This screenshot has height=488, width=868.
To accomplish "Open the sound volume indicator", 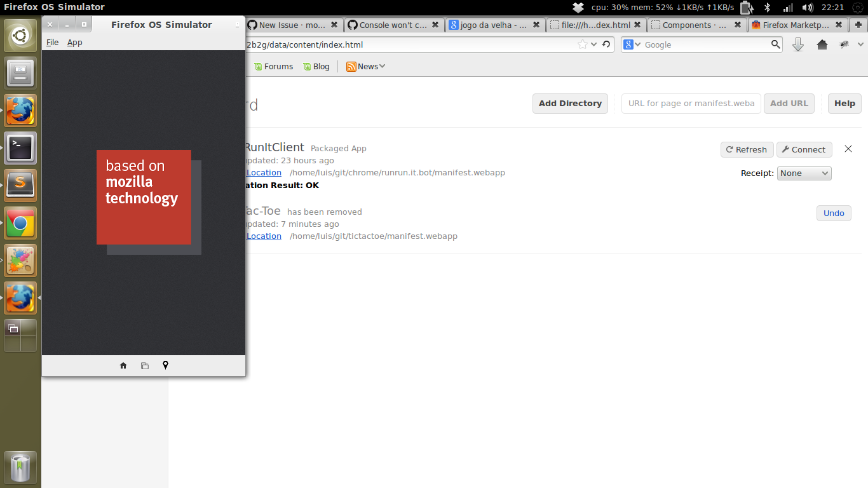I will click(808, 8).
